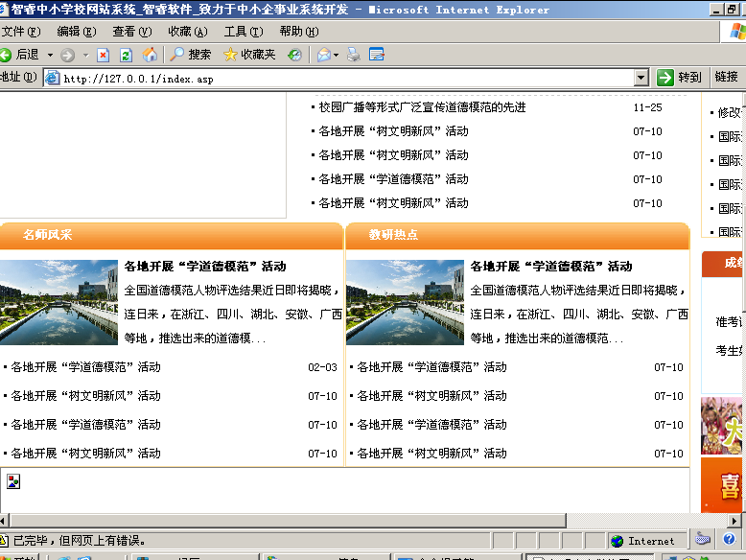The image size is (746, 560).
Task: Click the keyboard language bar icon
Action: (703, 540)
